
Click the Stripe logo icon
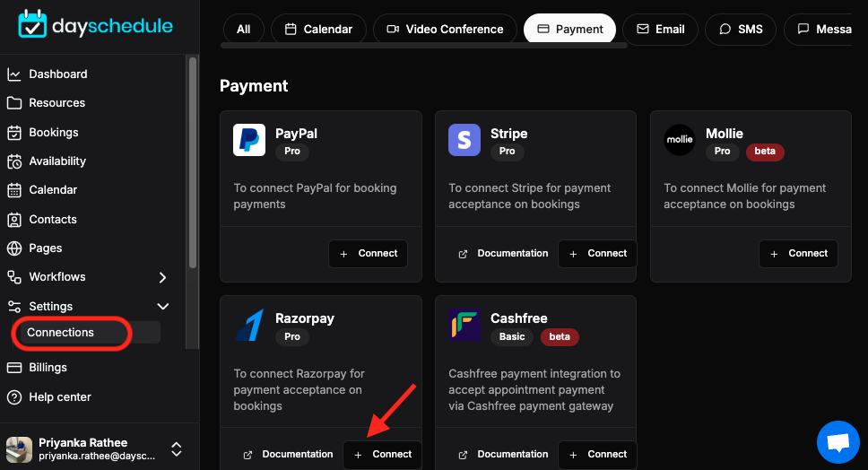coord(464,140)
